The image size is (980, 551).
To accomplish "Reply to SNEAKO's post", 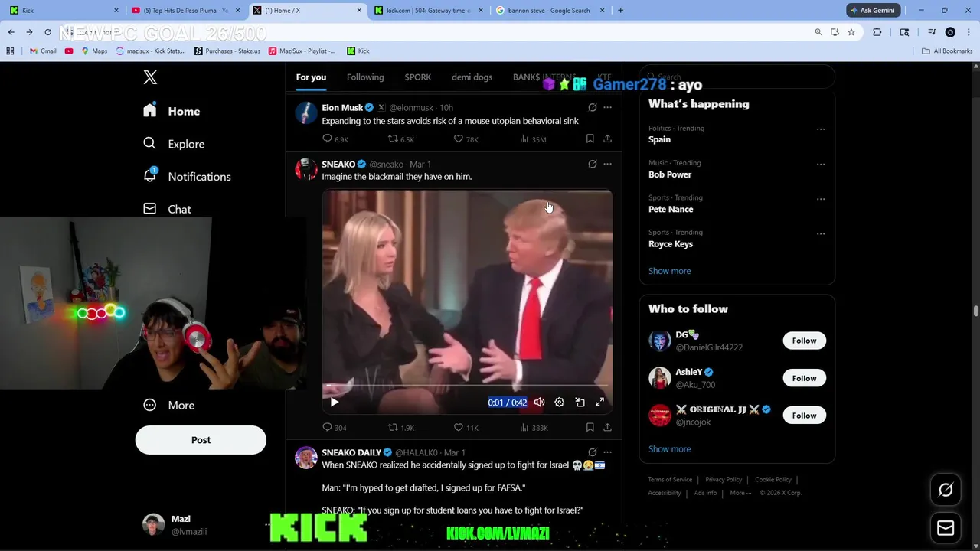I will (335, 428).
